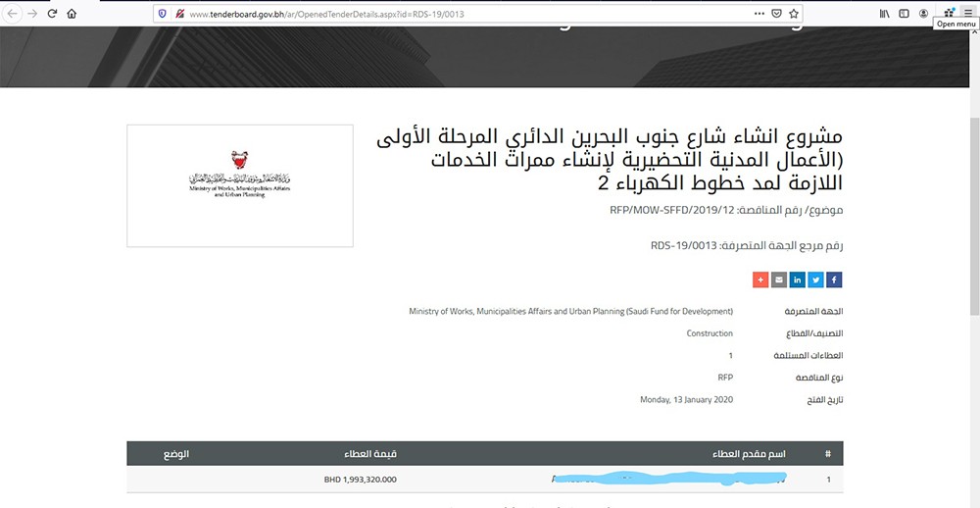Select reference number RDS-19/0013 text
This screenshot has height=508, width=980.
tap(684, 246)
